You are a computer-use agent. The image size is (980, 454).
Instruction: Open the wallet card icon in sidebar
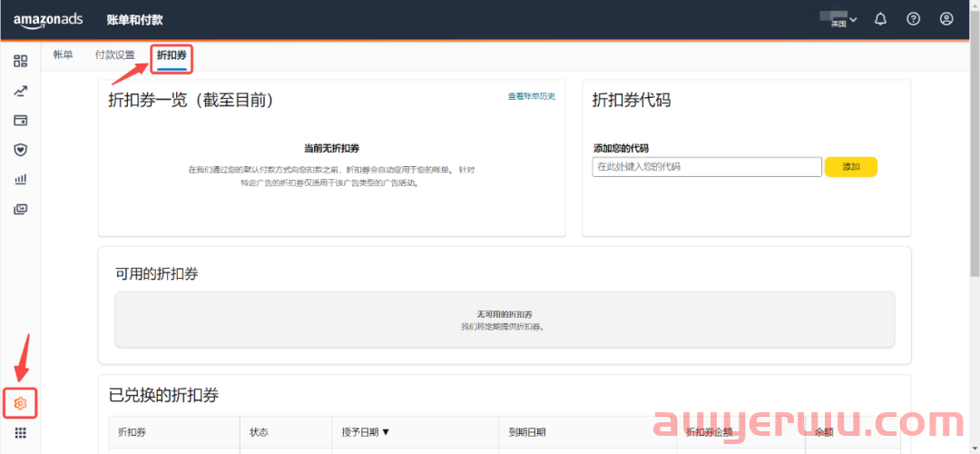pos(20,120)
